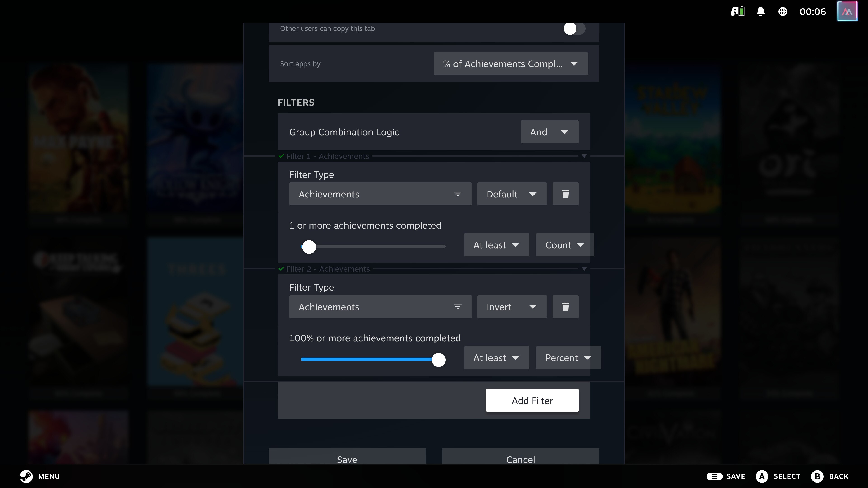Click the Filter 2 percent slider handle
Image resolution: width=868 pixels, height=488 pixels.
coord(438,360)
